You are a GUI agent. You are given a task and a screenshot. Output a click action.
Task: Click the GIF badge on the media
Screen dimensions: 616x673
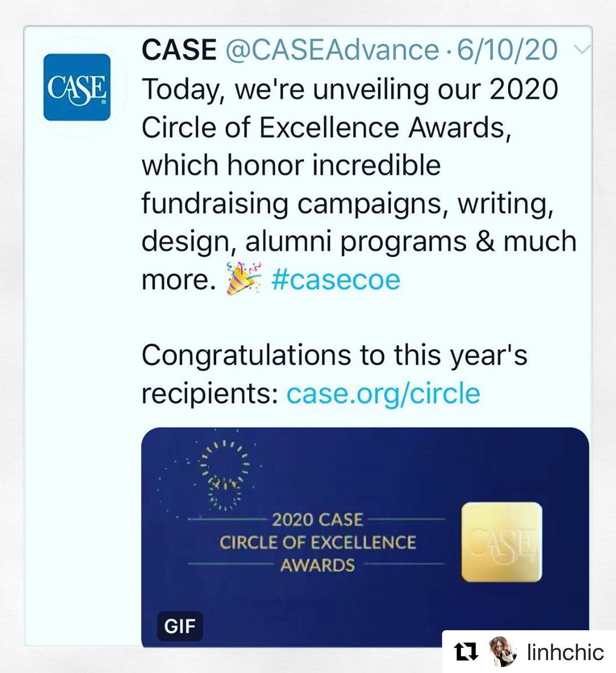pyautogui.click(x=180, y=626)
